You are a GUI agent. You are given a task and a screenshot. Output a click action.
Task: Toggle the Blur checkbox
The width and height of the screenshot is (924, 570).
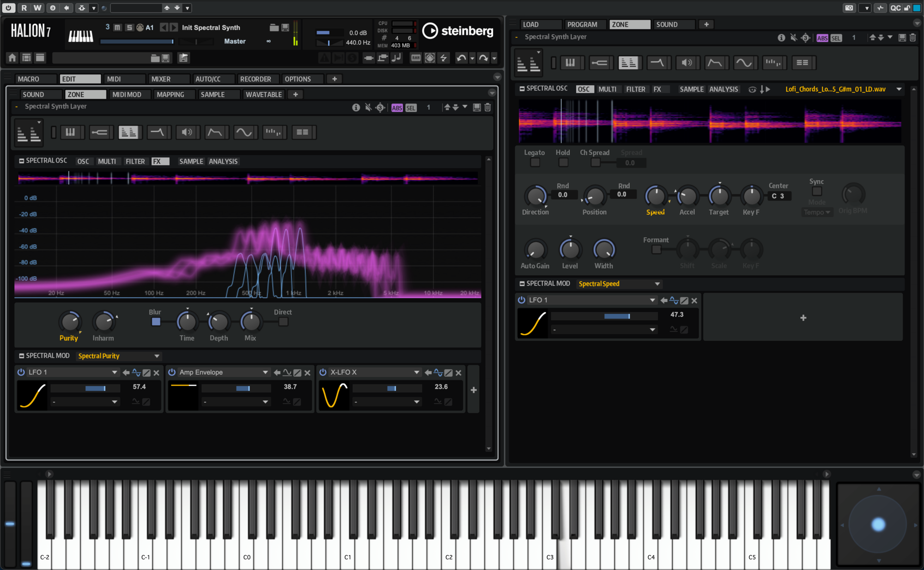[156, 322]
